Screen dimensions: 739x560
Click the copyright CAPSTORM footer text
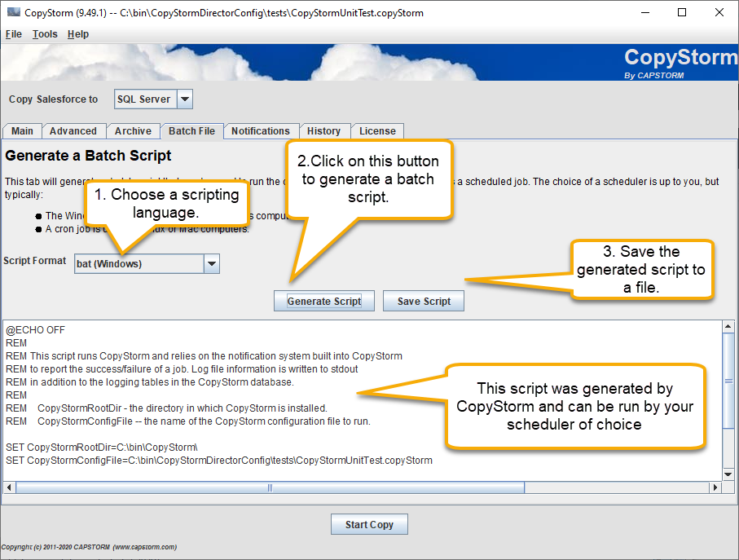tap(89, 547)
